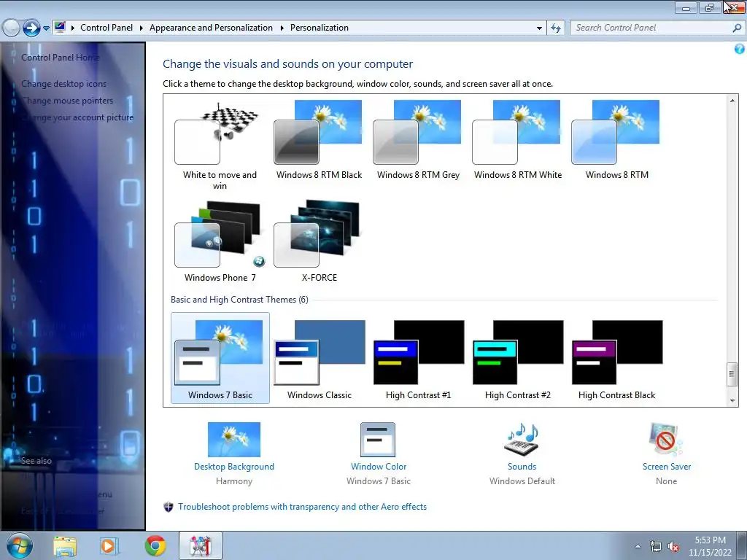The height and width of the screenshot is (560, 747).
Task: Open Windows Explorer from taskbar
Action: [x=65, y=546]
